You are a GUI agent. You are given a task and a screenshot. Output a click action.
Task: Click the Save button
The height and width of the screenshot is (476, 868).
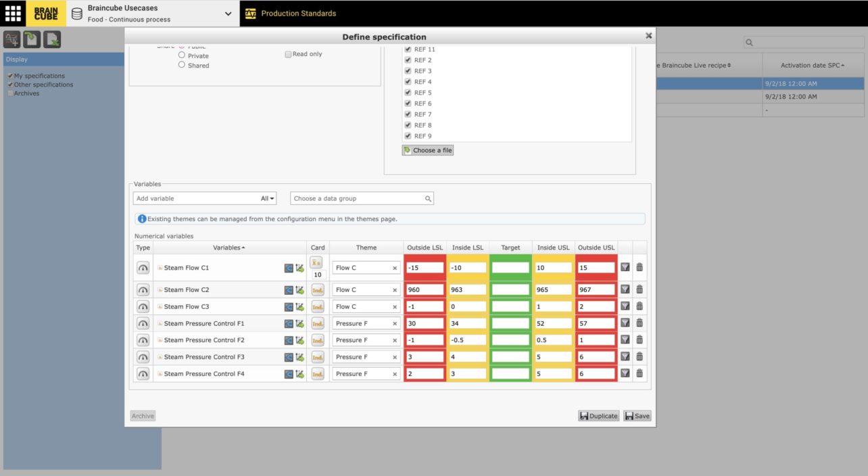pyautogui.click(x=637, y=416)
